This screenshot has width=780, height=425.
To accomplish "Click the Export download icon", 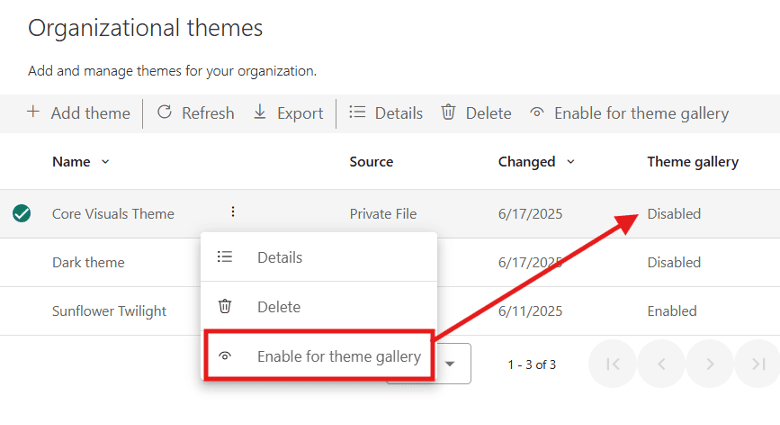I will pyautogui.click(x=260, y=112).
